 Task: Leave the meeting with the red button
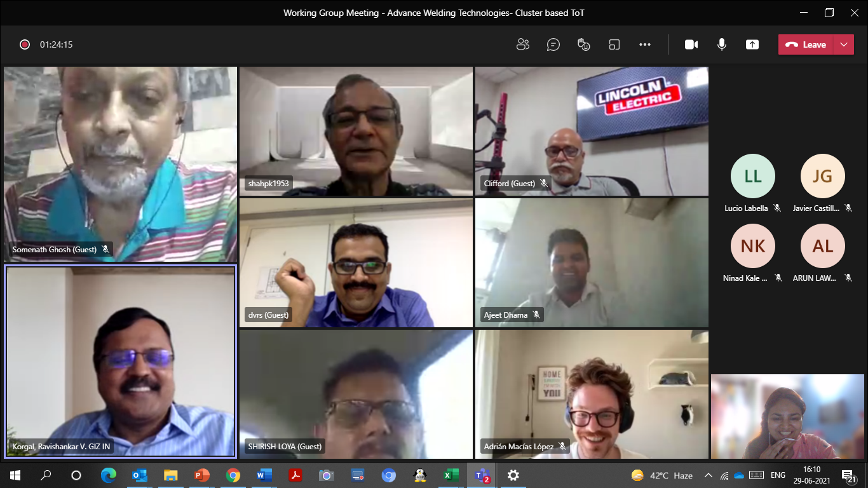pyautogui.click(x=806, y=44)
